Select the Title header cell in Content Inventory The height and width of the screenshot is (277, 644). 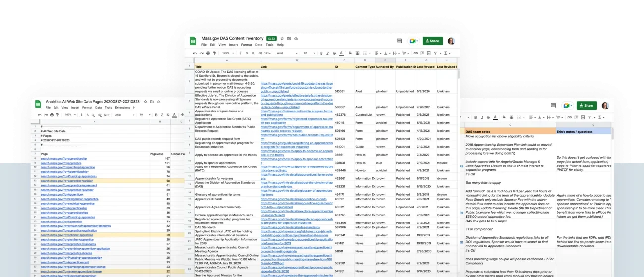pos(227,66)
